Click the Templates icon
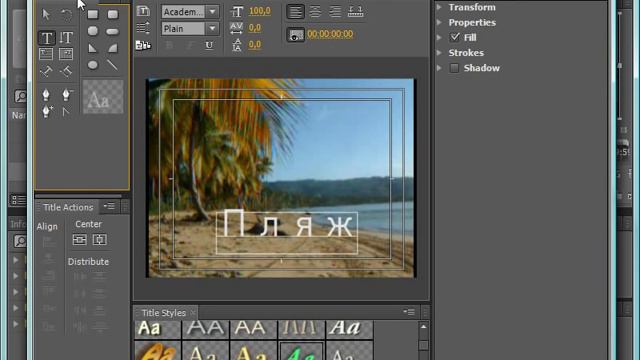Viewport: 640px width, 360px height. click(x=143, y=45)
